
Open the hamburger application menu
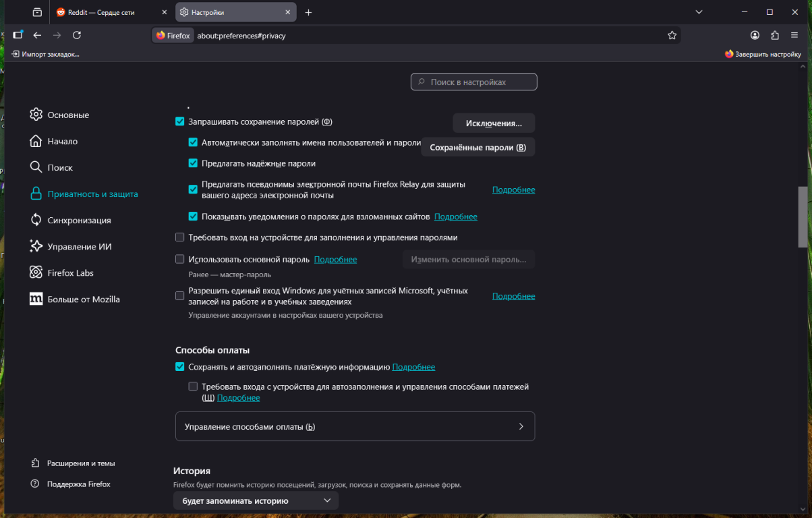click(794, 35)
